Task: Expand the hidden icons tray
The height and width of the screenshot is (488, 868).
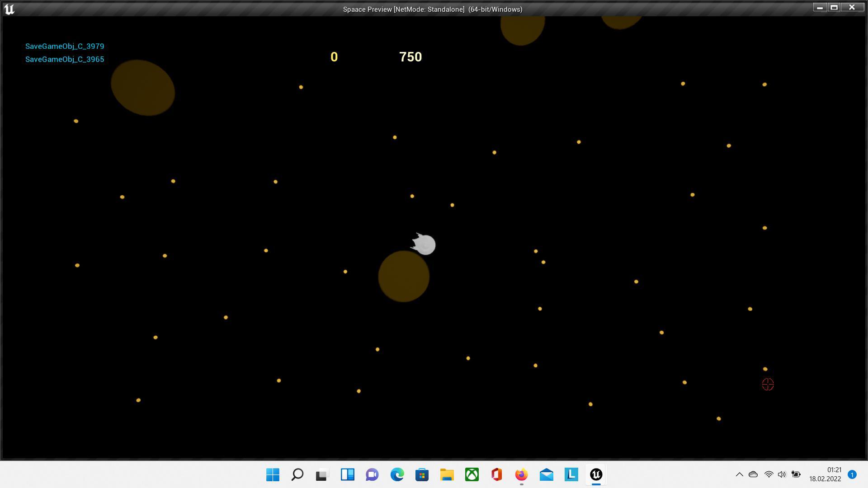Action: pyautogui.click(x=740, y=474)
